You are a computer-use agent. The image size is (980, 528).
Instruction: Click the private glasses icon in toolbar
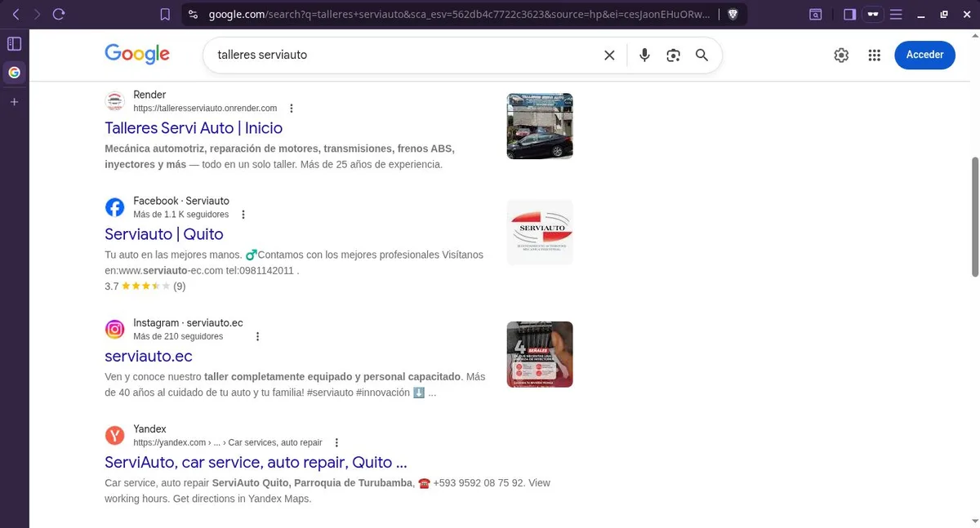click(873, 14)
